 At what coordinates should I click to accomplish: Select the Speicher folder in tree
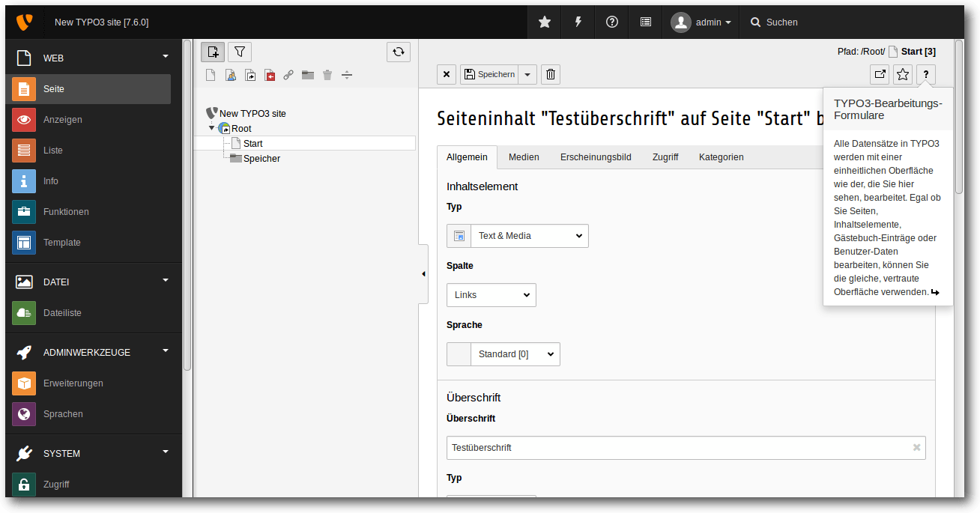point(261,159)
